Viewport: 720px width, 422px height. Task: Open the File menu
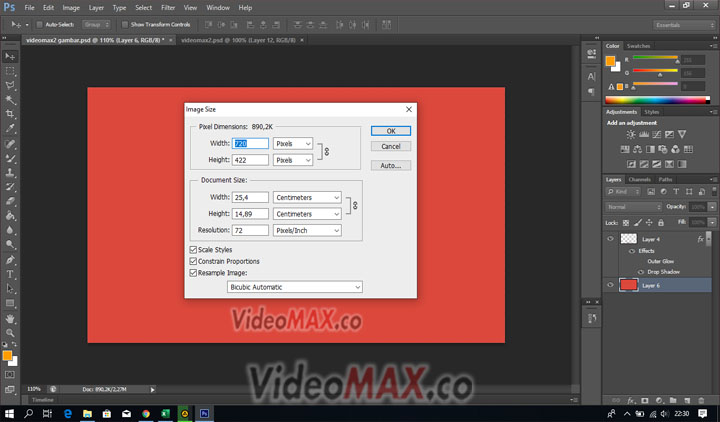[29, 8]
